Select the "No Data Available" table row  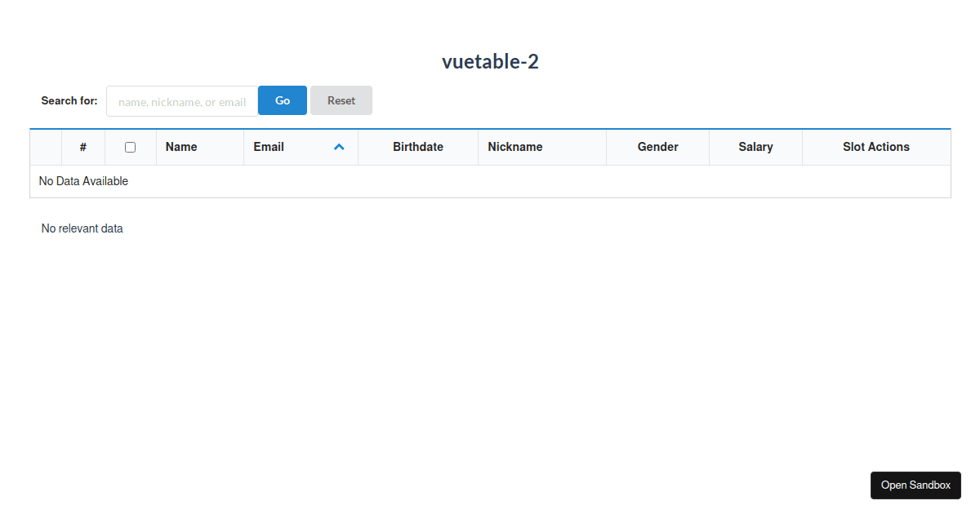490,181
